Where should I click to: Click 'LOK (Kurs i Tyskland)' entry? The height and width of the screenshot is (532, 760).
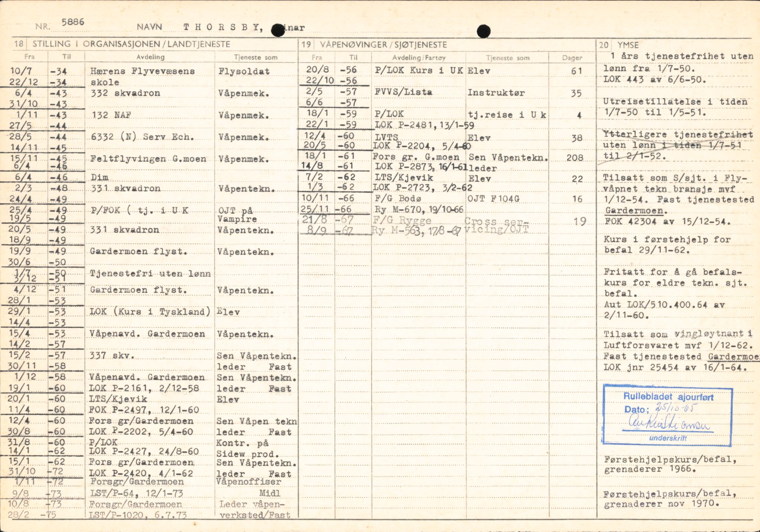pyautogui.click(x=150, y=312)
